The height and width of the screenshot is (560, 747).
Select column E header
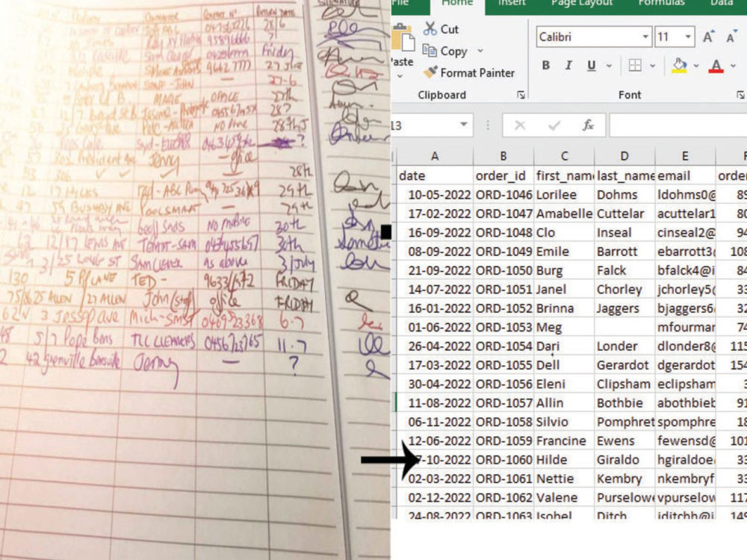tap(685, 156)
